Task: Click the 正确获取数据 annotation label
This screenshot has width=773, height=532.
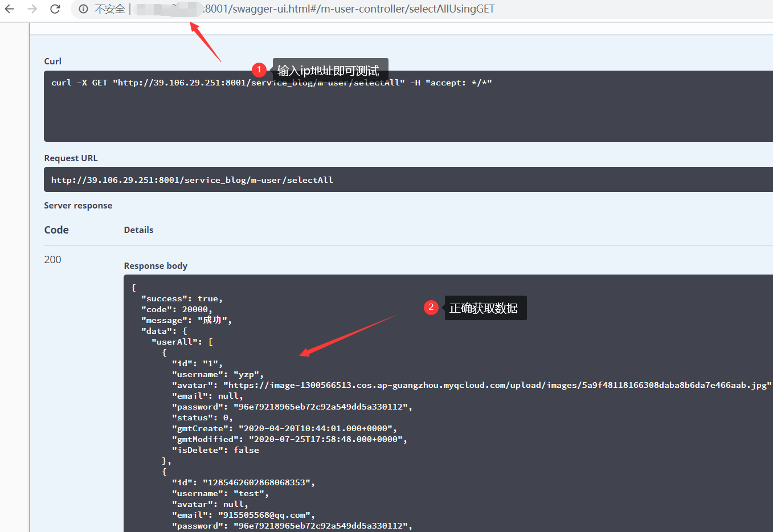Action: [x=485, y=308]
